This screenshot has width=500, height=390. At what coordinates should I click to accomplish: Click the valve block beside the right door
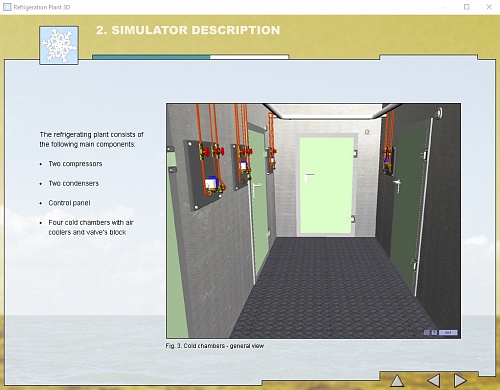click(x=388, y=161)
